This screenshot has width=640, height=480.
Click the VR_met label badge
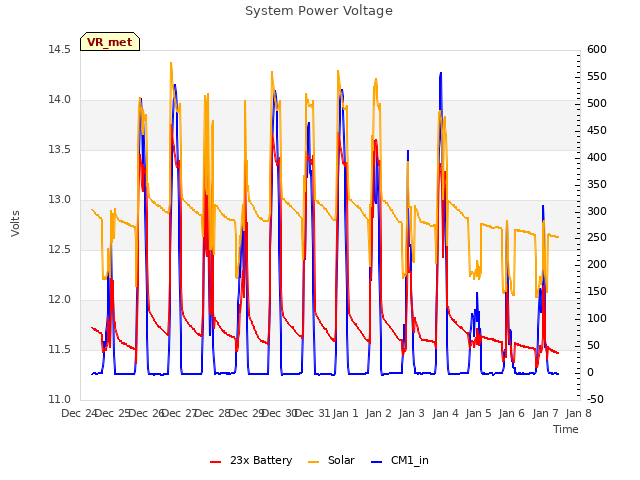[110, 42]
